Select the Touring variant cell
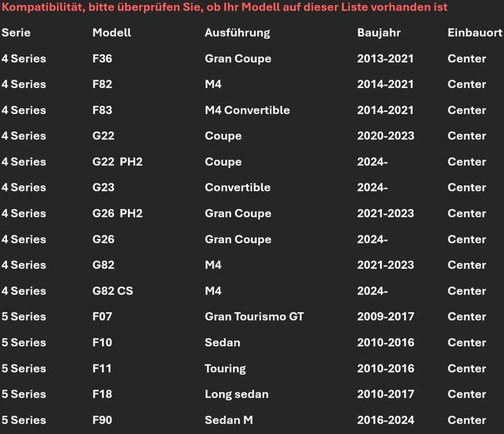Image resolution: width=504 pixels, height=434 pixels. pyautogui.click(x=225, y=369)
